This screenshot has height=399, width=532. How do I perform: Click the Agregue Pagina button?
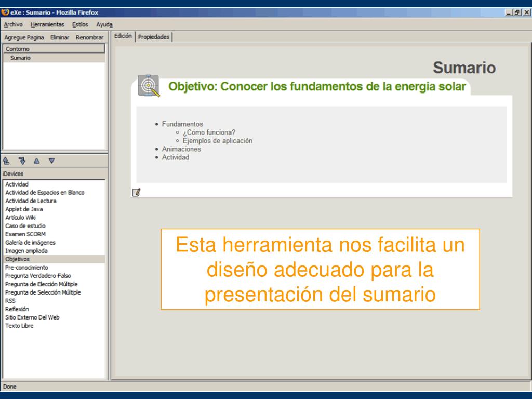pos(24,37)
